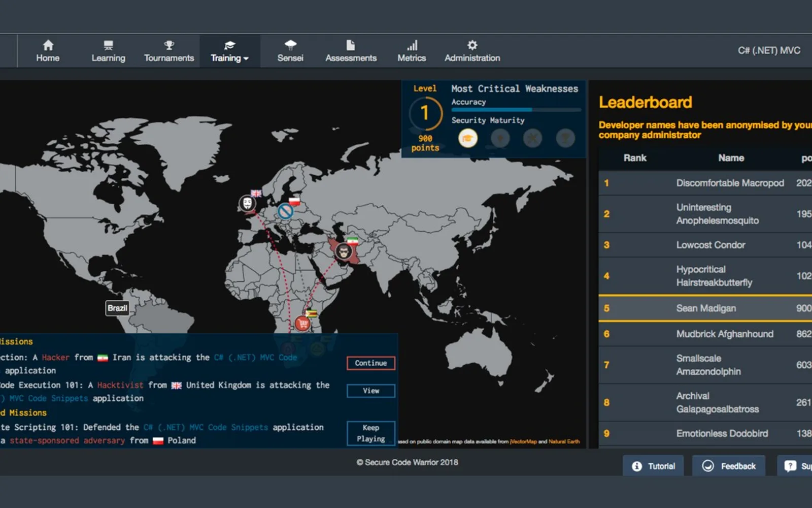Image resolution: width=812 pixels, height=508 pixels.
Task: Select Discomfortable Macropod leaderboard row
Action: pyautogui.click(x=705, y=183)
